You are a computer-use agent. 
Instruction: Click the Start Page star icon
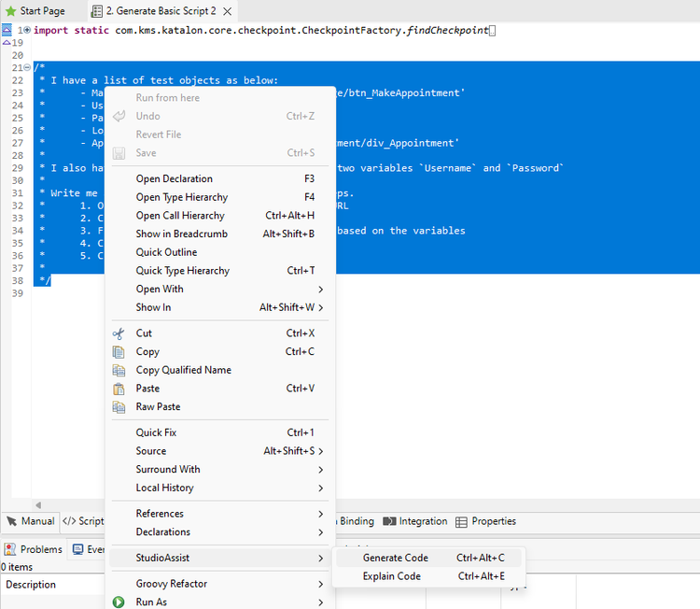(10, 11)
